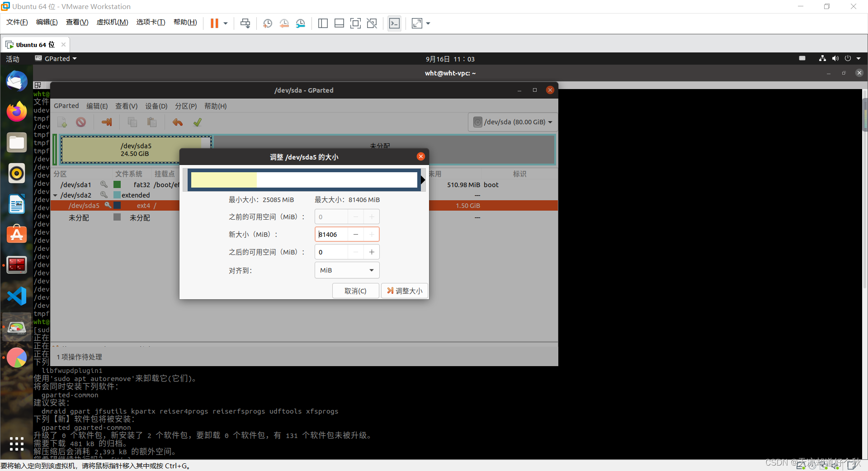The width and height of the screenshot is (868, 471).
Task: Launch Firefox from the dock
Action: pyautogui.click(x=17, y=112)
